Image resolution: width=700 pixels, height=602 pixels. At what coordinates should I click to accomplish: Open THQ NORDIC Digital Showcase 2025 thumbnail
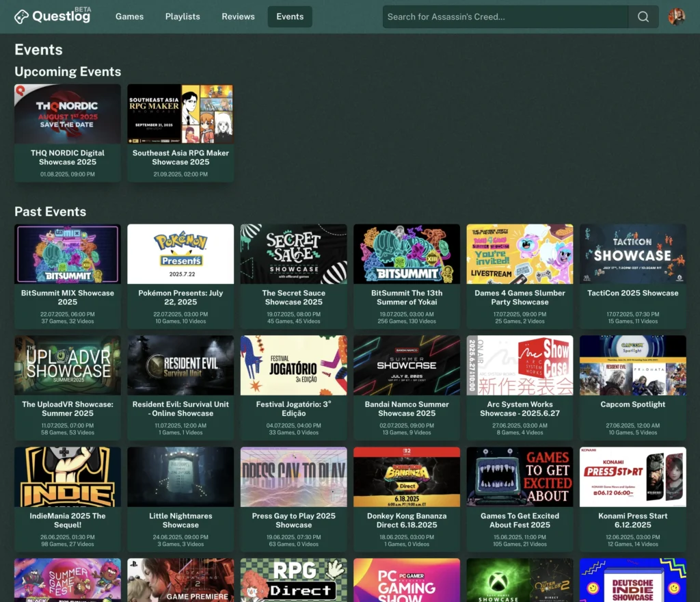68,114
